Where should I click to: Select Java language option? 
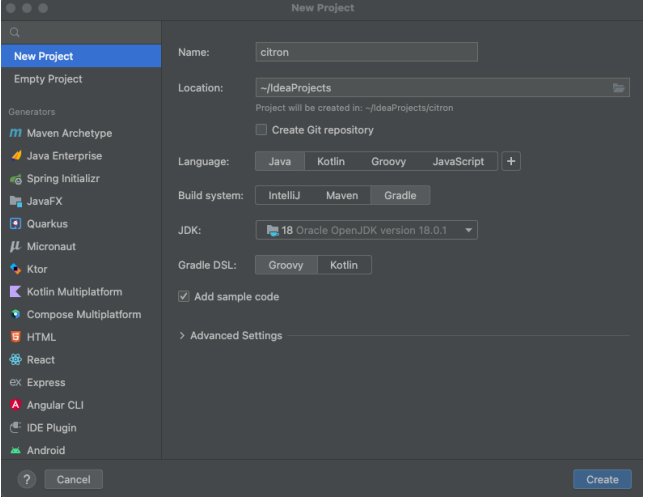280,161
